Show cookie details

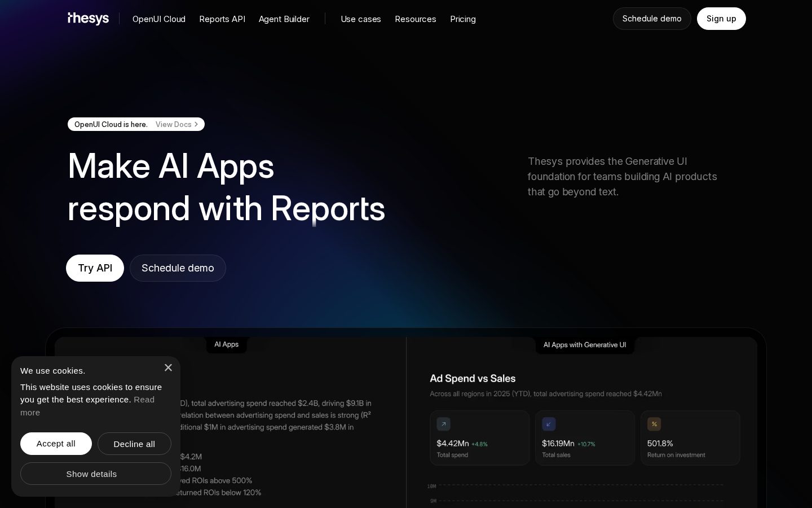96,474
